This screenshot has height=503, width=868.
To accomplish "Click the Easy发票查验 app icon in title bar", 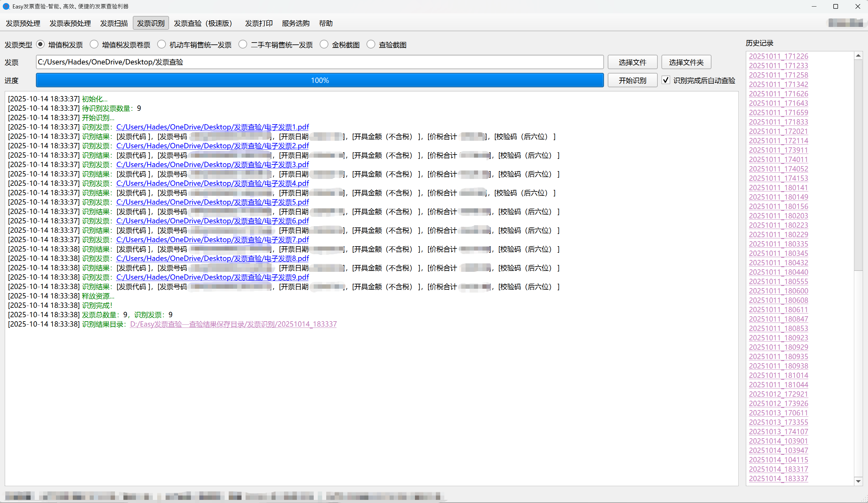I will click(x=6, y=6).
